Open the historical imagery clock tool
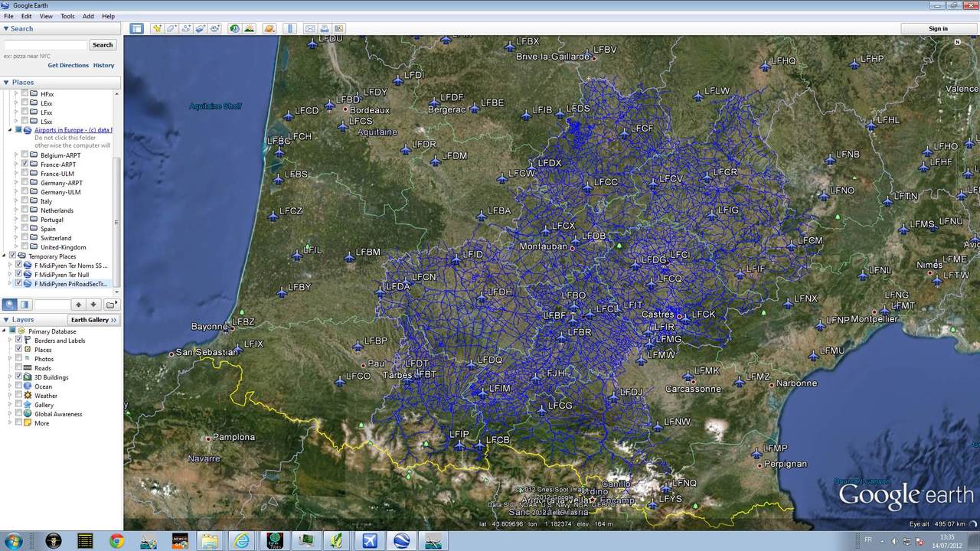Image resolution: width=980 pixels, height=551 pixels. [234, 28]
